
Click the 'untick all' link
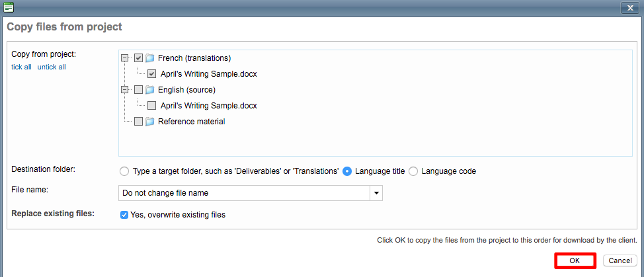52,67
